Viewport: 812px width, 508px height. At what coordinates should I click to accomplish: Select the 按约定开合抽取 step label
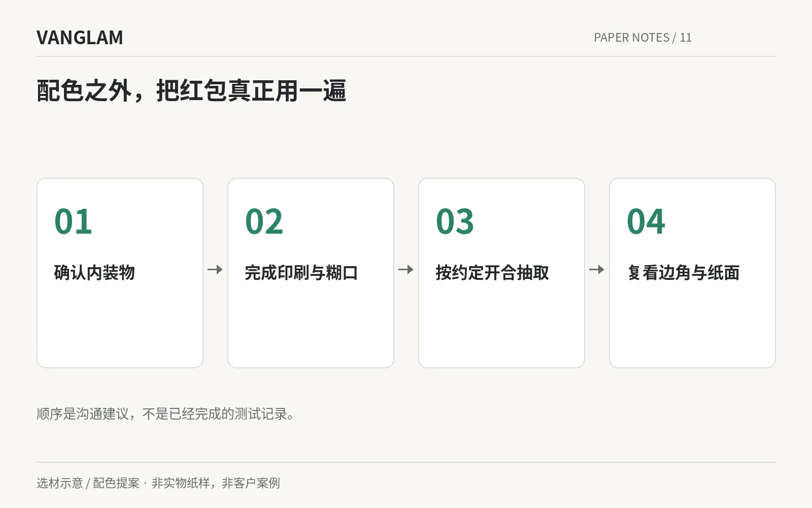point(492,273)
